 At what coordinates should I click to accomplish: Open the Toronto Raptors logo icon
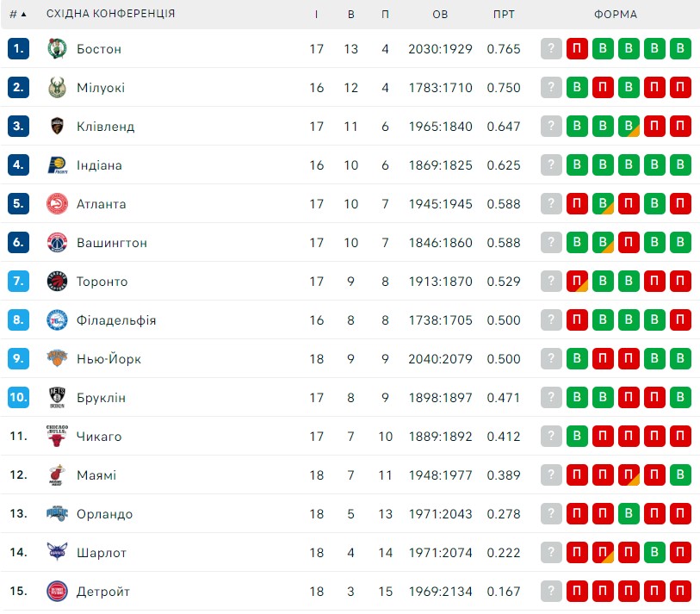point(57,282)
